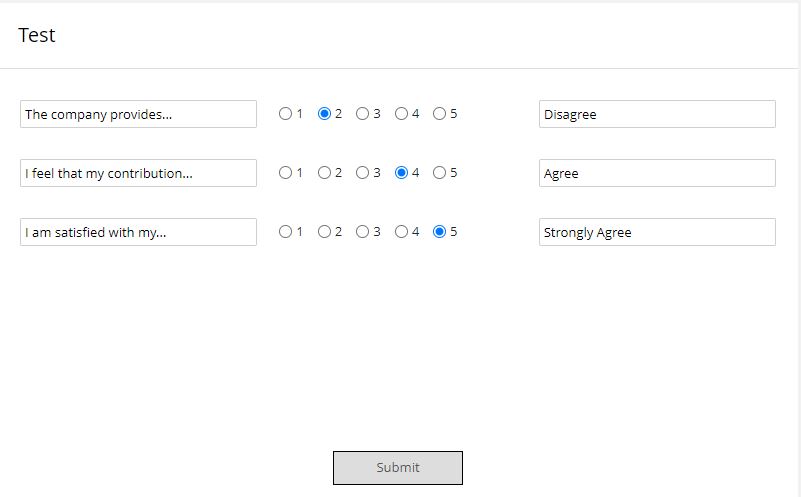
Task: Select rating 3 for 'I am satisfied' question
Action: click(363, 232)
